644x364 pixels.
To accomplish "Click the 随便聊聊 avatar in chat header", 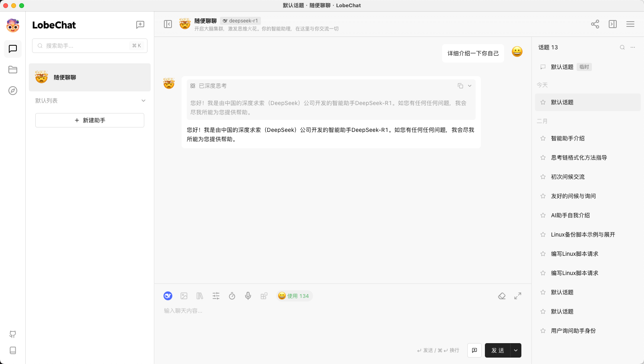I will click(185, 24).
